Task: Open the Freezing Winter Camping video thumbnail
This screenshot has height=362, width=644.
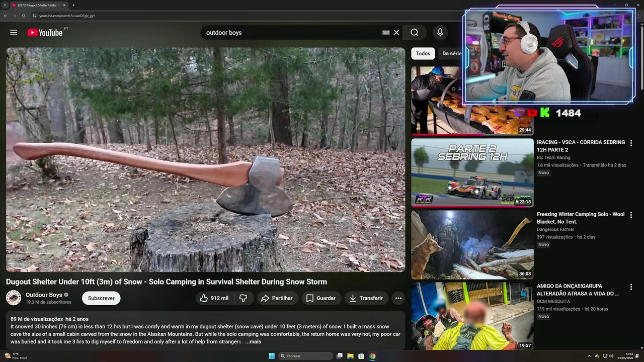Action: pyautogui.click(x=472, y=244)
